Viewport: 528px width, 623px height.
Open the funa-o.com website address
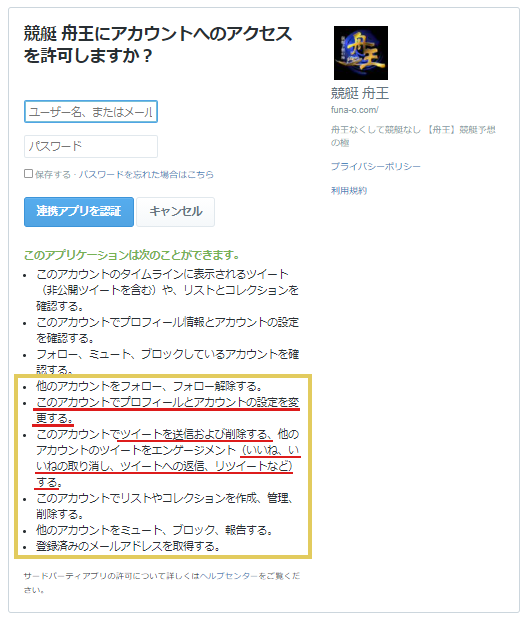tap(355, 110)
